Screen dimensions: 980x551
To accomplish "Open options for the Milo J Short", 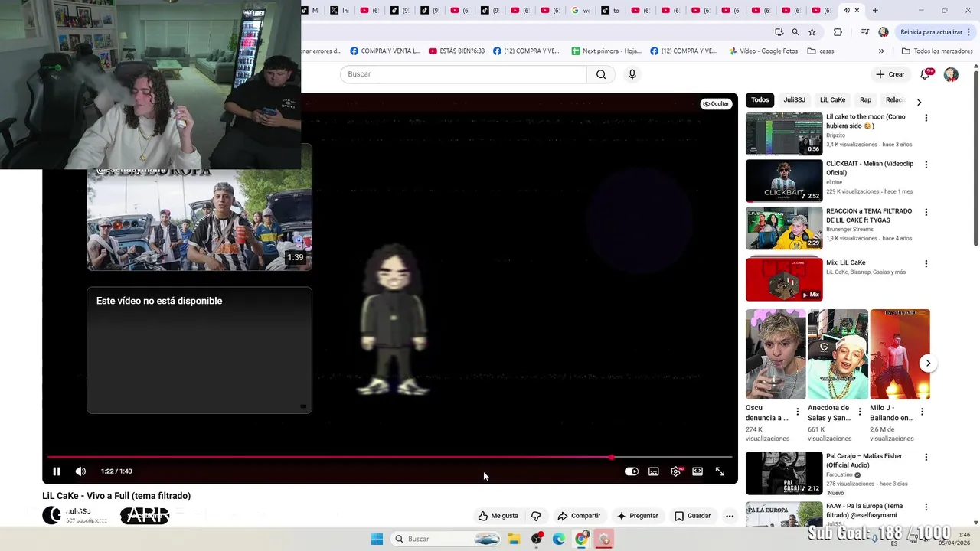I will pyautogui.click(x=922, y=412).
